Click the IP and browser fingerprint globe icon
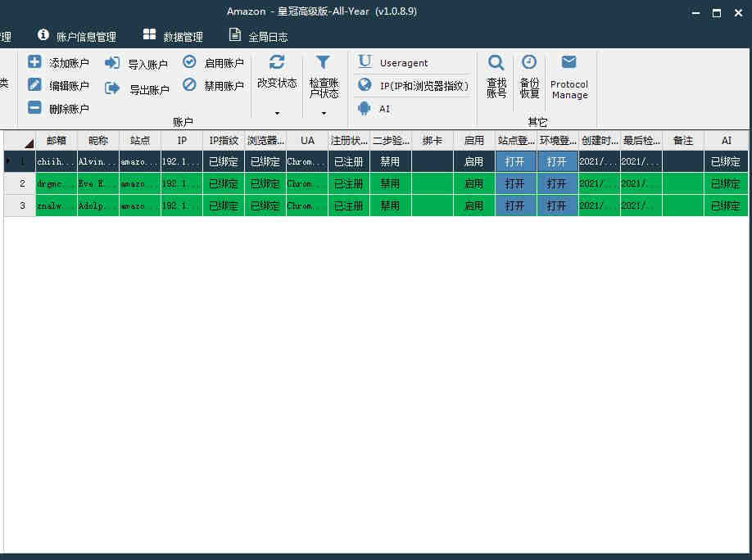 tap(365, 84)
